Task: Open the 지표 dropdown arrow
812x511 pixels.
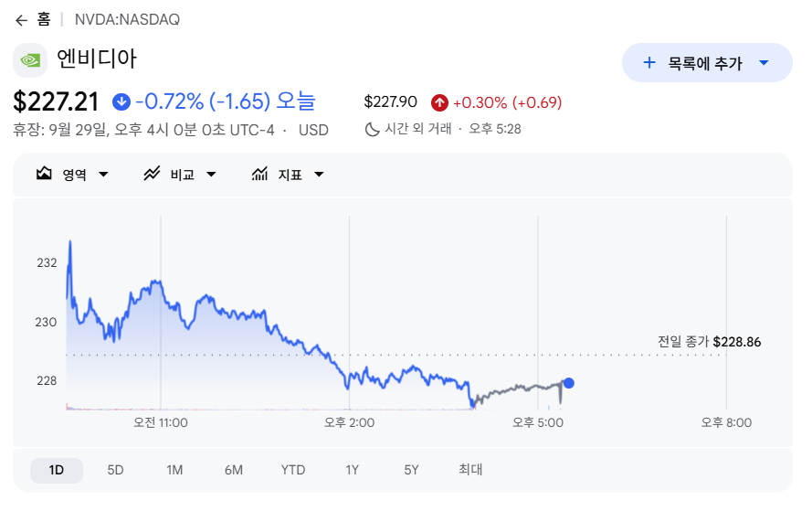Action: [319, 175]
